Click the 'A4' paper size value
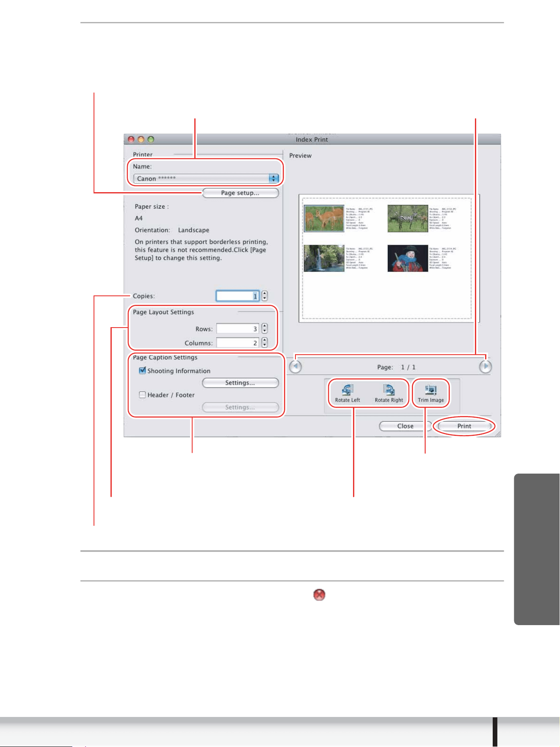Viewport: 560px width, 747px height. tap(139, 218)
